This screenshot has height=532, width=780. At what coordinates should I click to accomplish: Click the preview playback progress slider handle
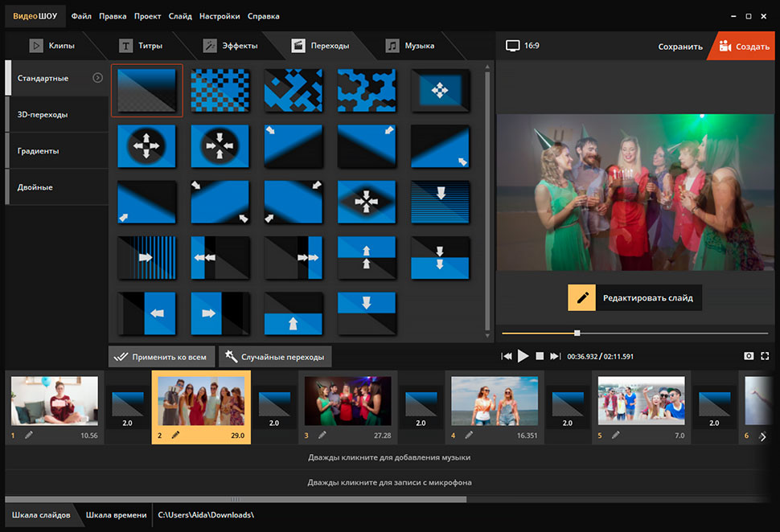pyautogui.click(x=577, y=333)
